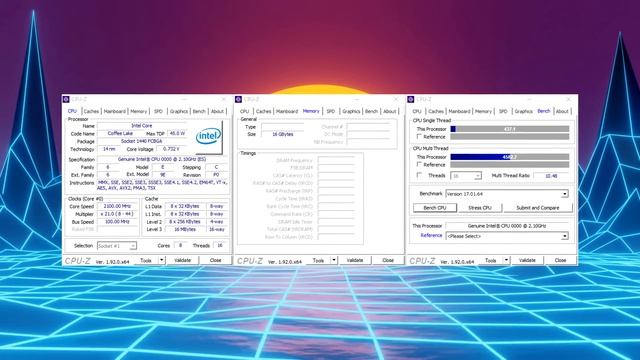Click Validate in the Memory-tab window

click(x=355, y=260)
